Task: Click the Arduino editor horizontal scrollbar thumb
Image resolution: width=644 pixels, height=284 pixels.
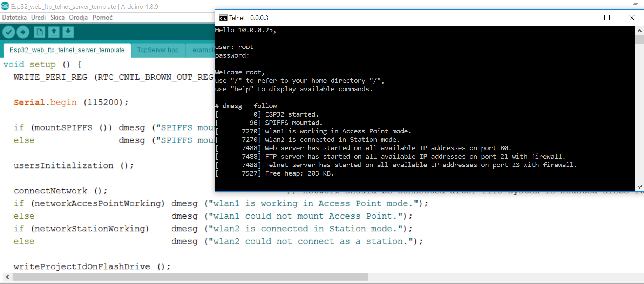Action: click(x=190, y=277)
